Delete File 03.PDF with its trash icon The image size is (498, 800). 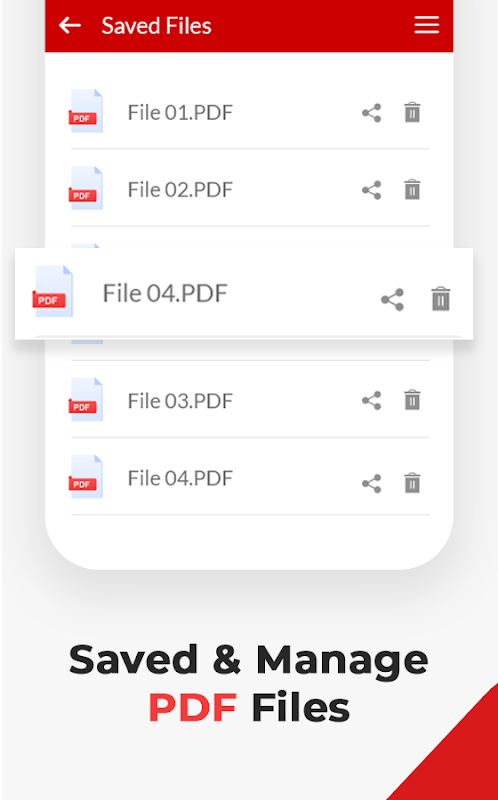tap(412, 400)
